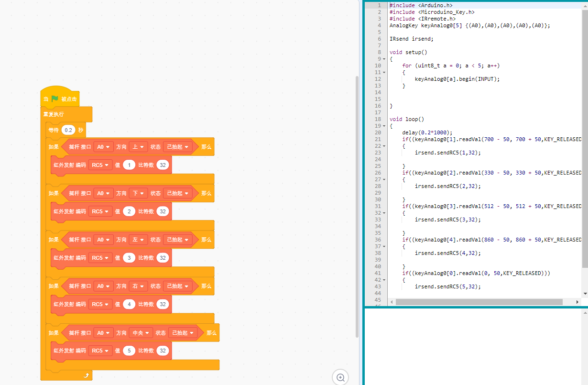Open the 已抬起 state dropdown in the 右 block
The height and width of the screenshot is (385, 588).
click(x=178, y=286)
